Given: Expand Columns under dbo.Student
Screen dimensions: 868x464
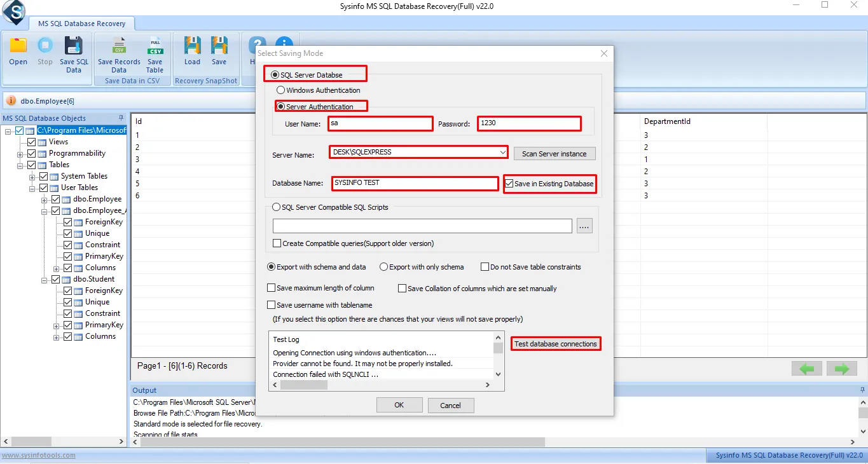Looking at the screenshot, I should coord(57,337).
